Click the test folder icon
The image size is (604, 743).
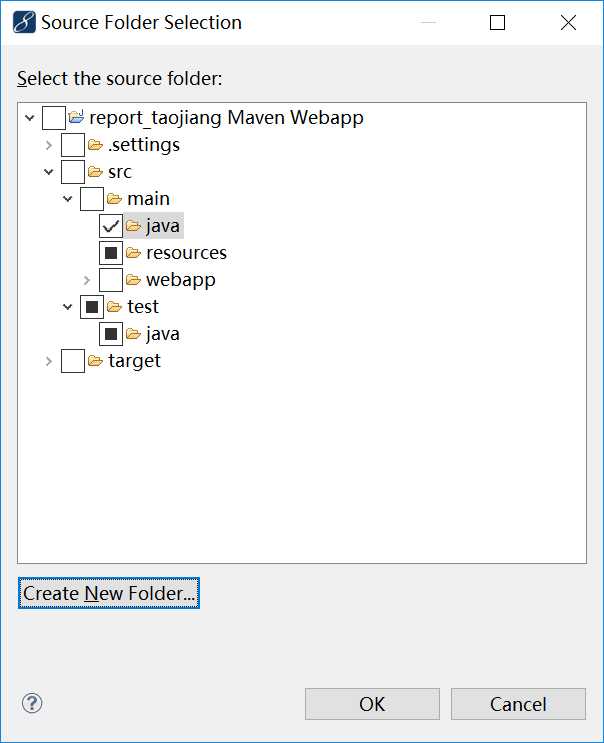point(114,307)
